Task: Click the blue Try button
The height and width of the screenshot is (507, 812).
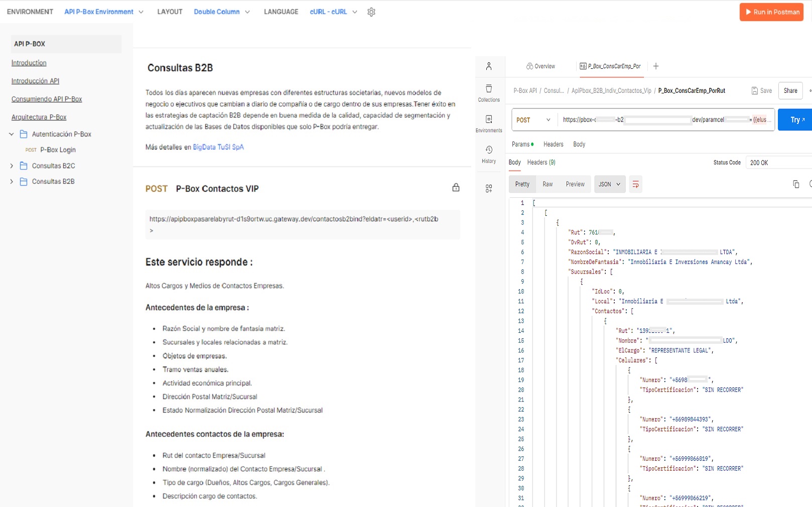Action: 795,119
